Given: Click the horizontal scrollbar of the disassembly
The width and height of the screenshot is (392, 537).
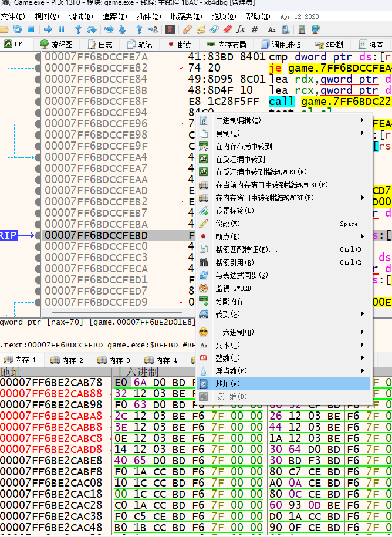Looking at the screenshot, I should pyautogui.click(x=117, y=312).
